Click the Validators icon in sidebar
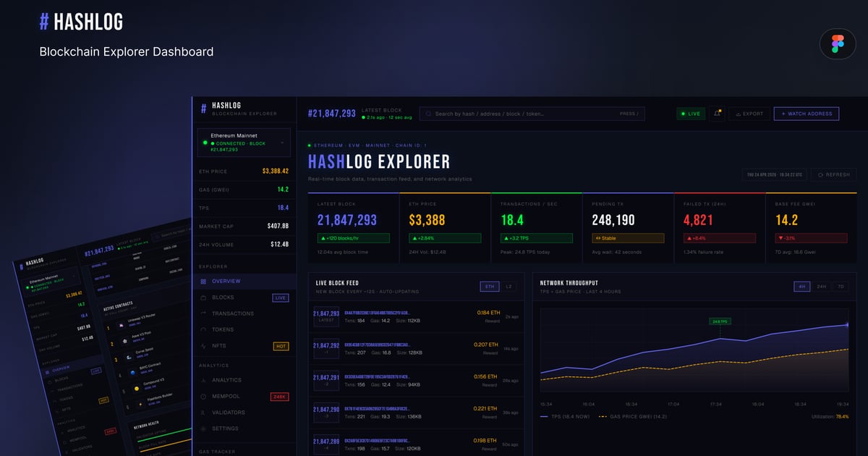Screen dimensions: 868x456 click(x=203, y=413)
